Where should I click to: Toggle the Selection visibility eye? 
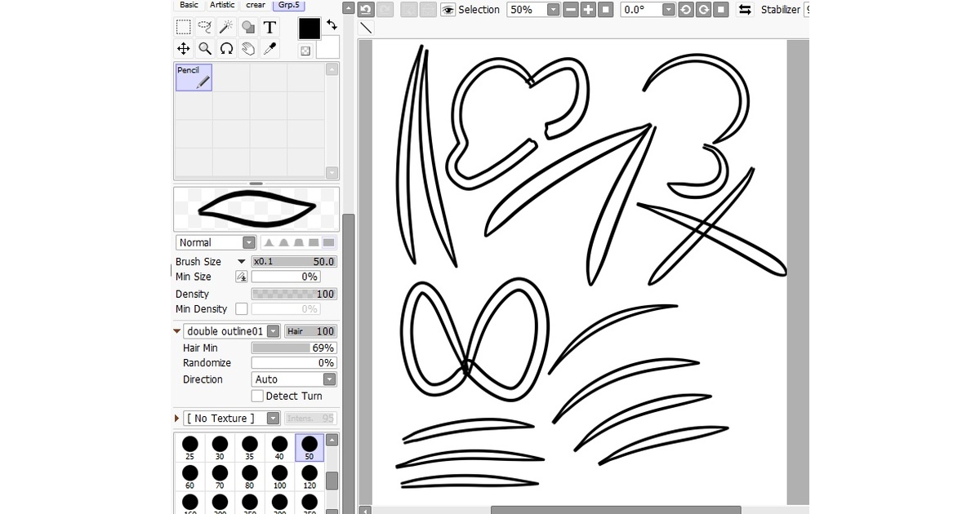[448, 10]
